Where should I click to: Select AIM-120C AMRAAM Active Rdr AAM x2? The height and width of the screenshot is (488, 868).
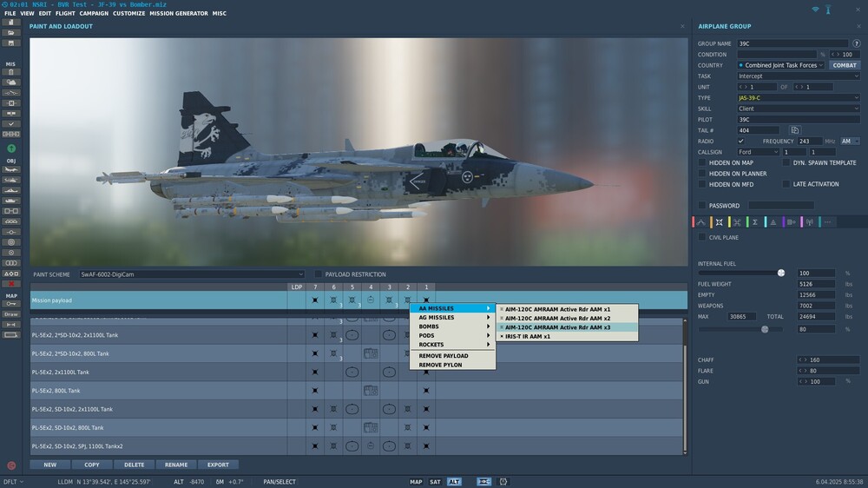(568, 319)
